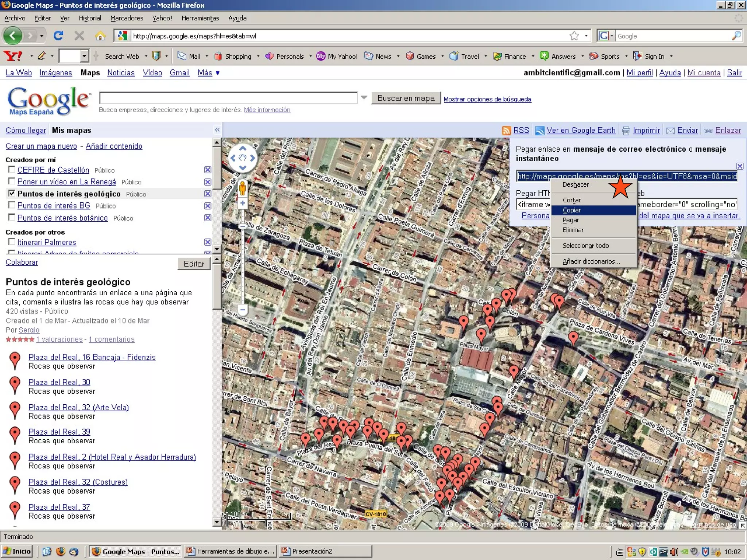747x560 pixels.
Task: Expand the Mail toolbar dropdown arrow
Action: tap(206, 56)
